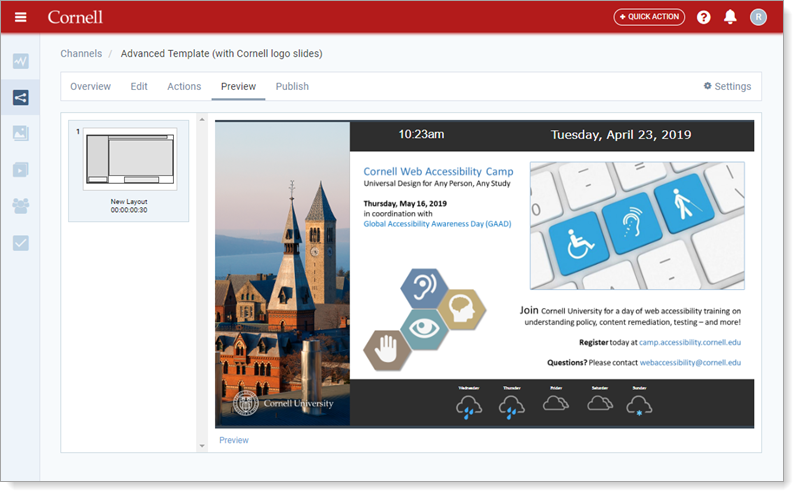
Task: Open the user profile avatar
Action: tap(758, 17)
